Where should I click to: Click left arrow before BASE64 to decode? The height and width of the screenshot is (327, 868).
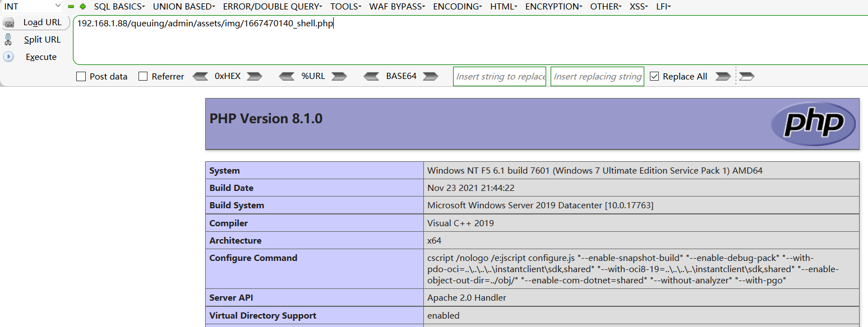tap(372, 76)
